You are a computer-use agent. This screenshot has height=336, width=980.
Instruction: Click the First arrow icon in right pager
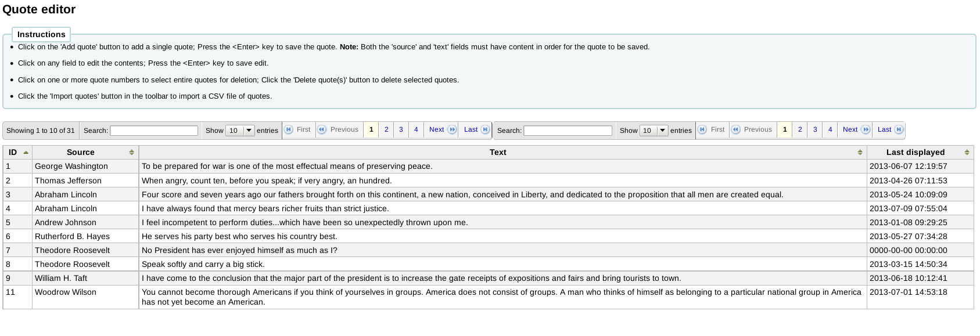pos(702,130)
